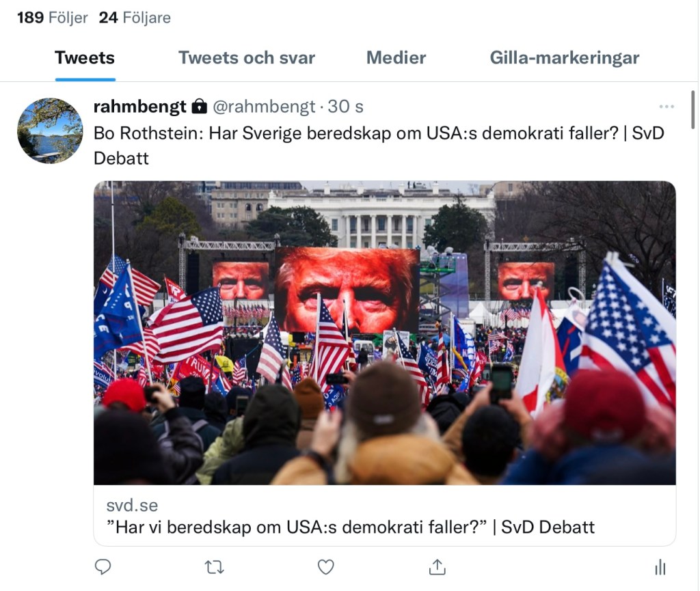Like the tweet with the heart icon
Viewport: 700px width, 591px height.
[x=326, y=567]
